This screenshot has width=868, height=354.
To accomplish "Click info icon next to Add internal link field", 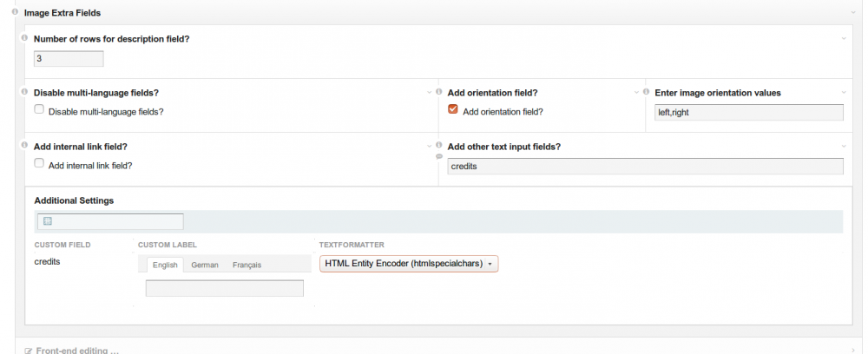I will point(24,146).
